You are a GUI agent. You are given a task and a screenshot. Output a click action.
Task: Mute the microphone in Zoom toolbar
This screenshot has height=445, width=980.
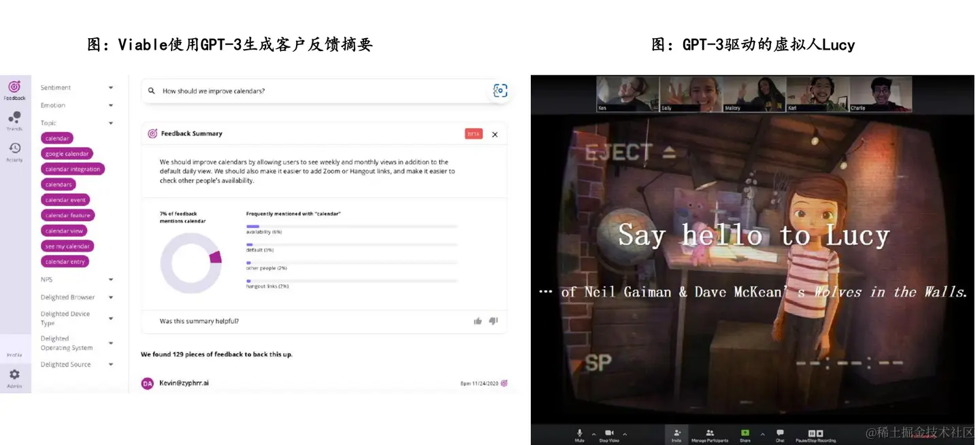tap(580, 435)
